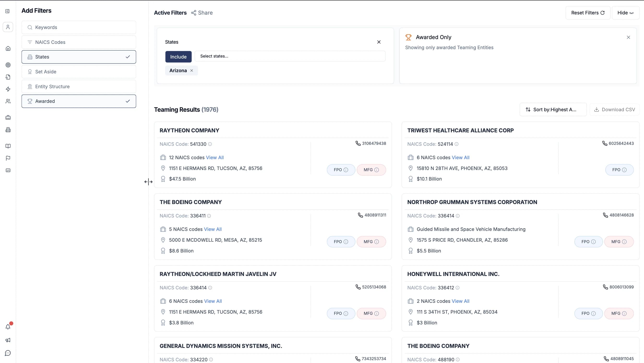644x363 pixels.
Task: Open the flag icon in sidebar
Action: [8, 158]
